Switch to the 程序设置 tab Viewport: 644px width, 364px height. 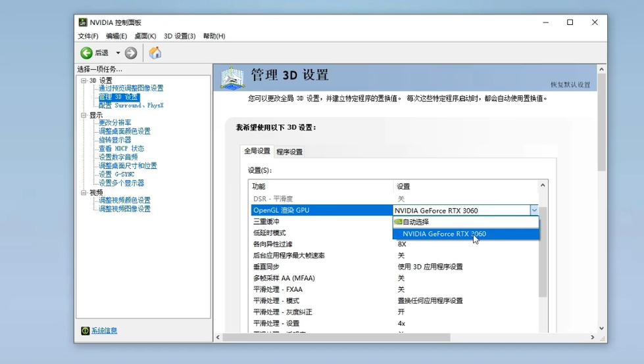tap(289, 152)
